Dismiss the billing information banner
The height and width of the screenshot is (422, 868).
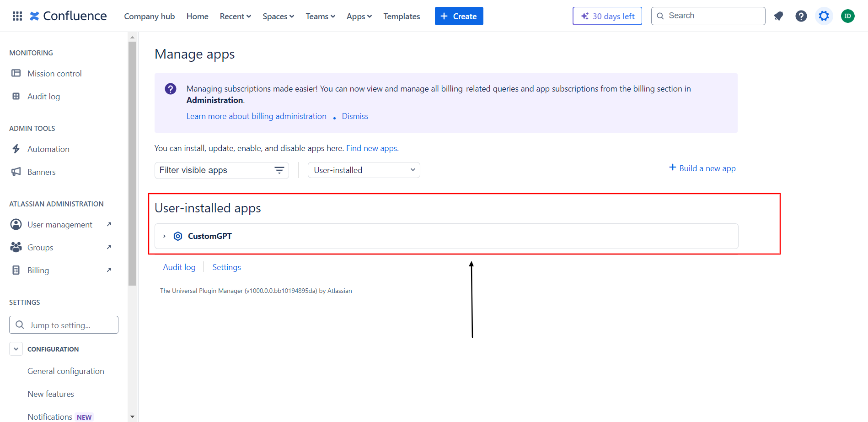pos(355,116)
